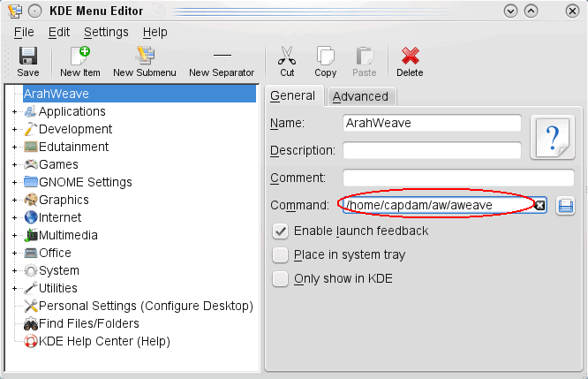This screenshot has height=379, width=588.
Task: Check Place in system tray
Action: click(280, 255)
